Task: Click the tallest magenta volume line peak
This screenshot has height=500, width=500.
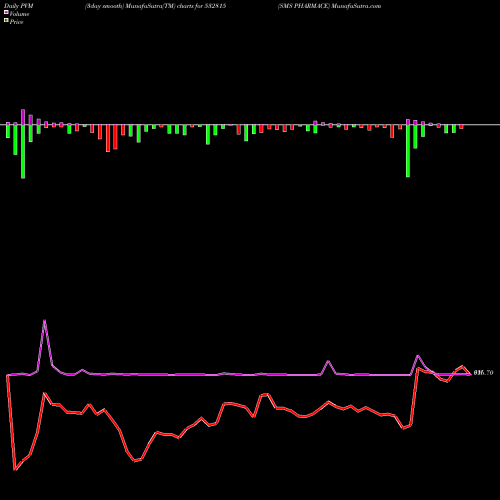Action: [x=45, y=321]
